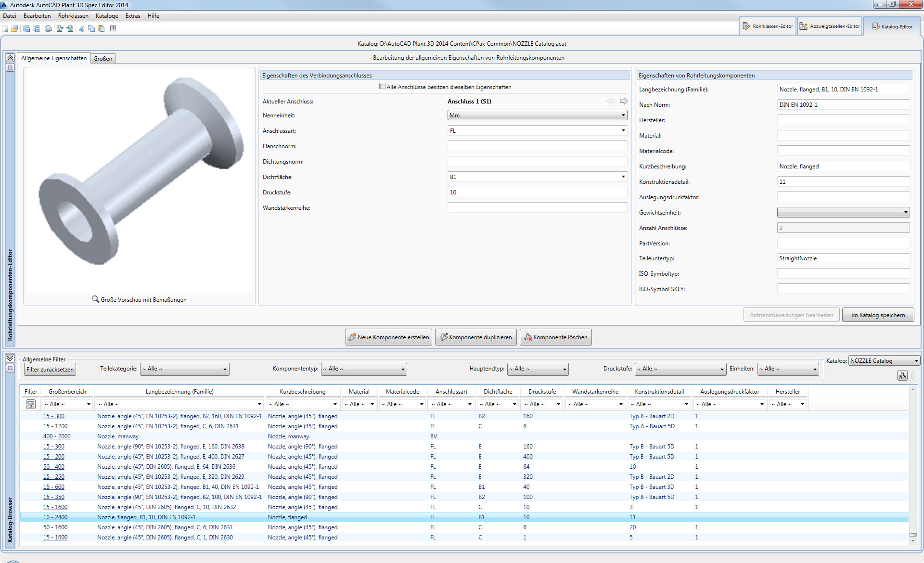
Task: Click the Konstruktionsdetail column header
Action: pos(659,392)
